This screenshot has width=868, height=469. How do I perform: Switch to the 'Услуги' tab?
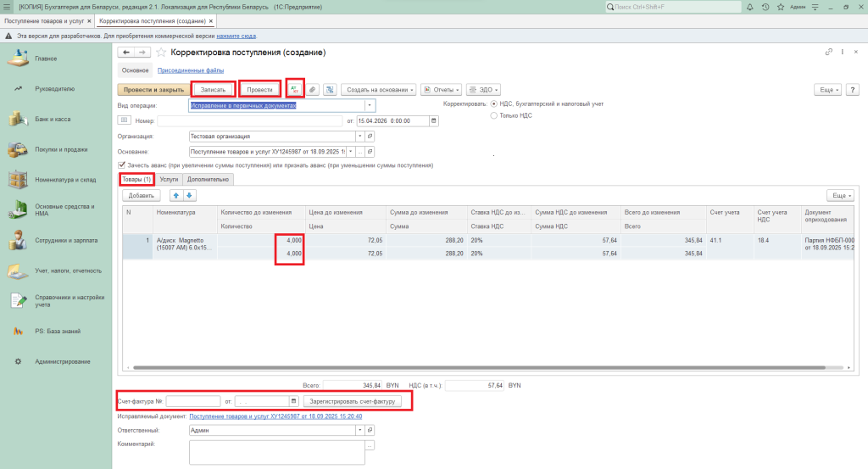coord(169,180)
